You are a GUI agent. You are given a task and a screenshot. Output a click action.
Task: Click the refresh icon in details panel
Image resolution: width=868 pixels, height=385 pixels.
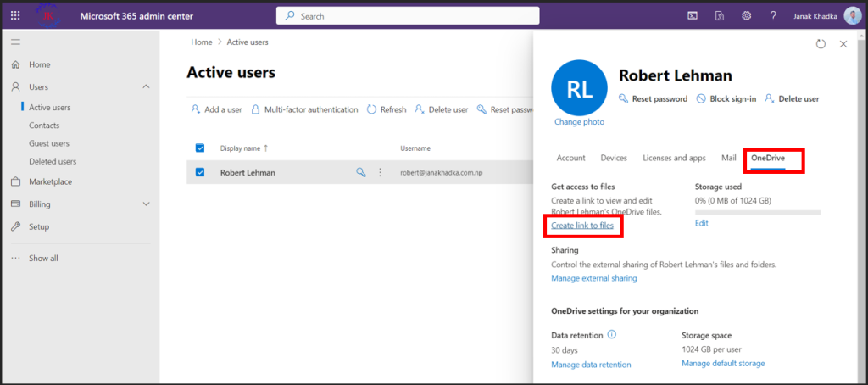point(821,44)
